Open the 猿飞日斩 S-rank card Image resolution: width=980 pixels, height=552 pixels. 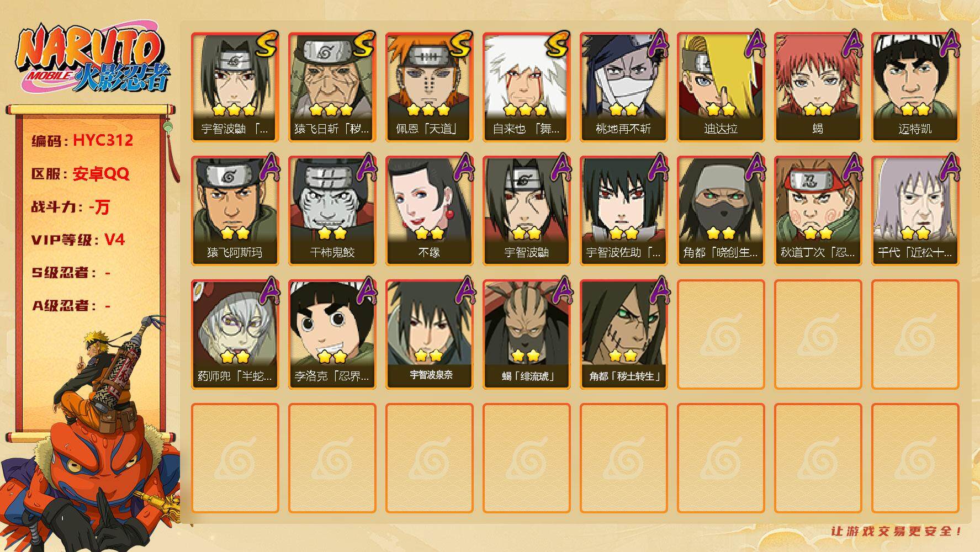click(332, 87)
